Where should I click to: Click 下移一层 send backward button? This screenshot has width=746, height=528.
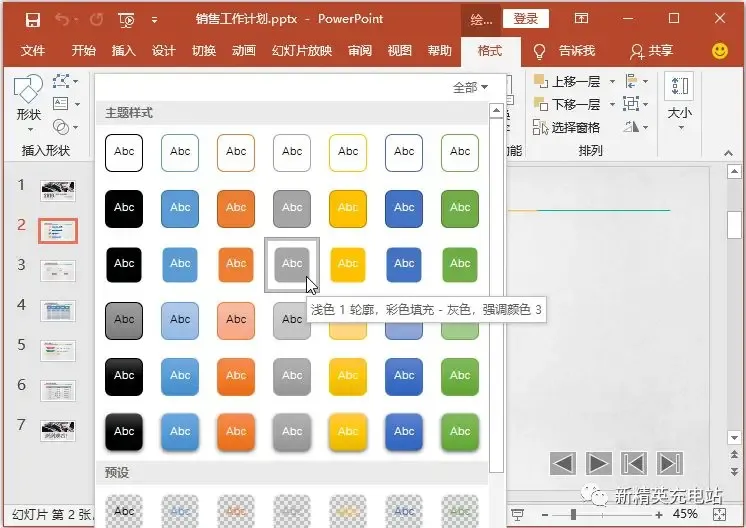(567, 104)
